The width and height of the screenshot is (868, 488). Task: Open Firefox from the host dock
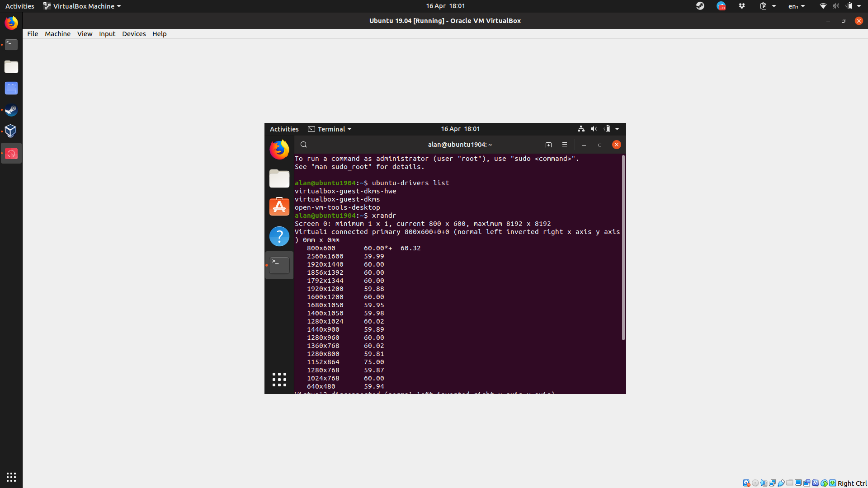click(11, 23)
